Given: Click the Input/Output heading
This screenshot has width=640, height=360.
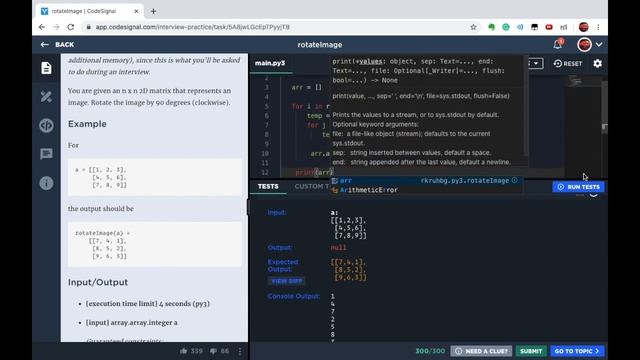Looking at the screenshot, I should tap(98, 282).
